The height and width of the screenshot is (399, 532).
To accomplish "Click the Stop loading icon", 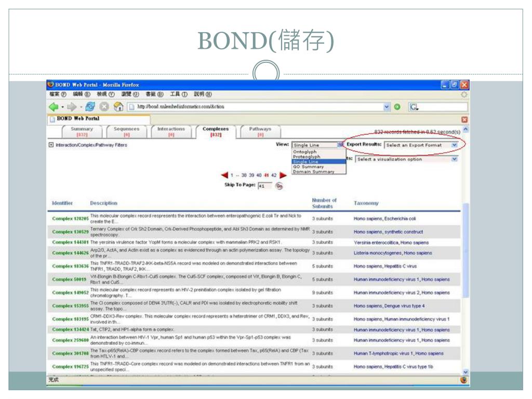I will point(104,107).
